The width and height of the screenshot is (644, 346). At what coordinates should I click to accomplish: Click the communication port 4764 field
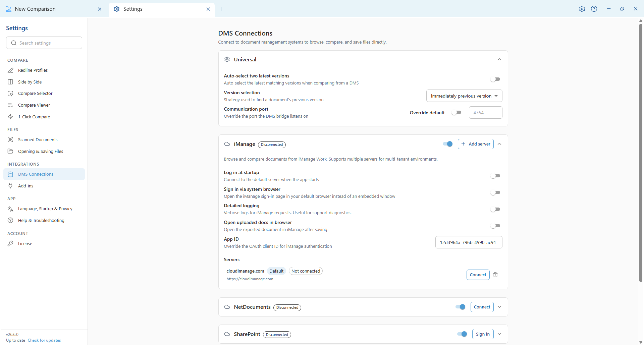485,113
